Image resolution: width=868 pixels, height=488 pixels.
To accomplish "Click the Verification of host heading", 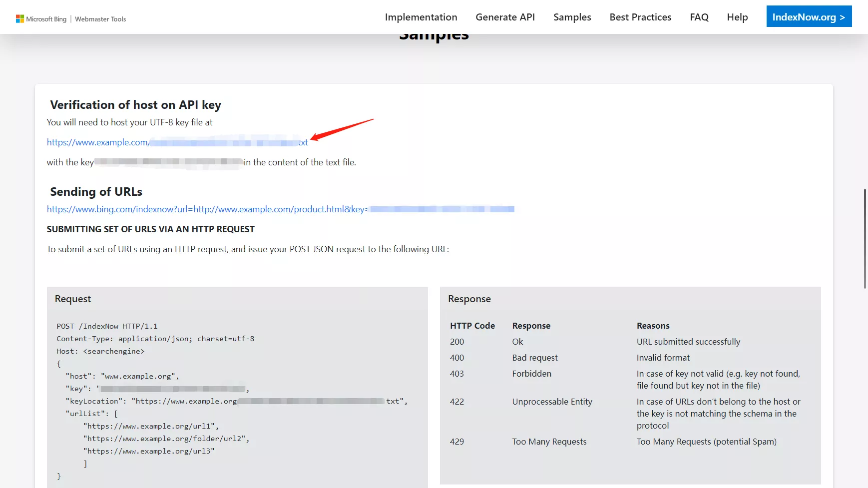I will pos(136,105).
